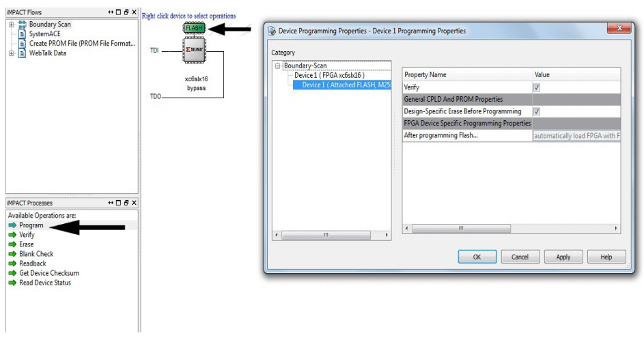Click the Apply button
This screenshot has width=644, height=342.
[x=563, y=257]
